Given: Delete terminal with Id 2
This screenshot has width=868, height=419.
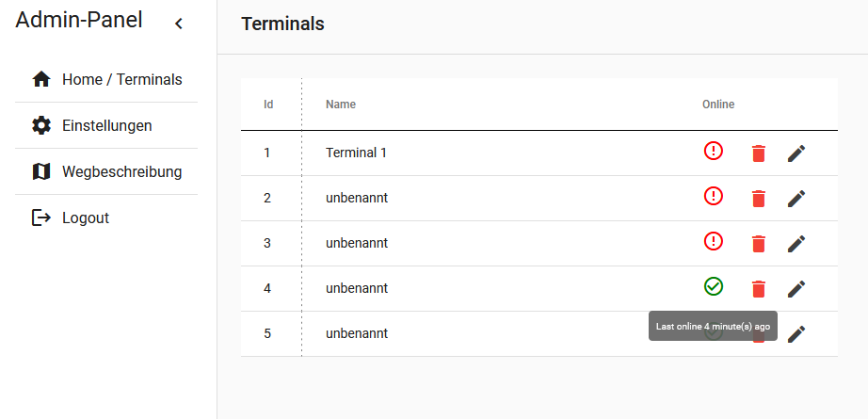Looking at the screenshot, I should (x=759, y=198).
